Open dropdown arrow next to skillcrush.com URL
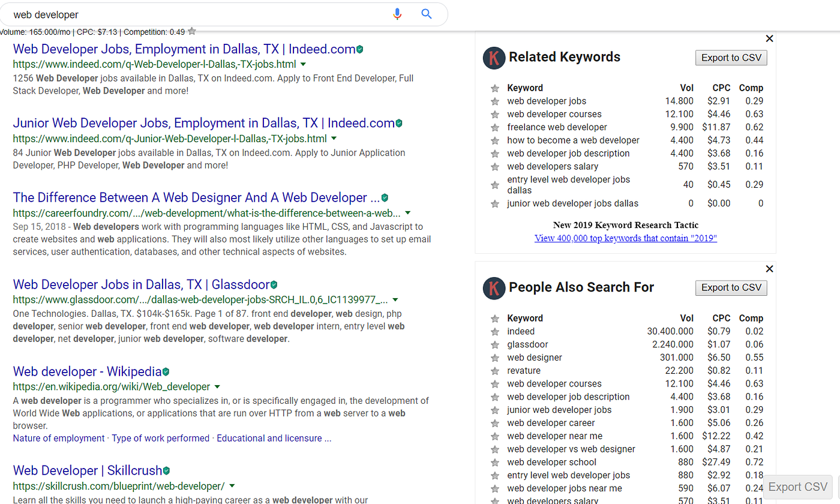Viewport: 840px width, 504px height. 232,485
